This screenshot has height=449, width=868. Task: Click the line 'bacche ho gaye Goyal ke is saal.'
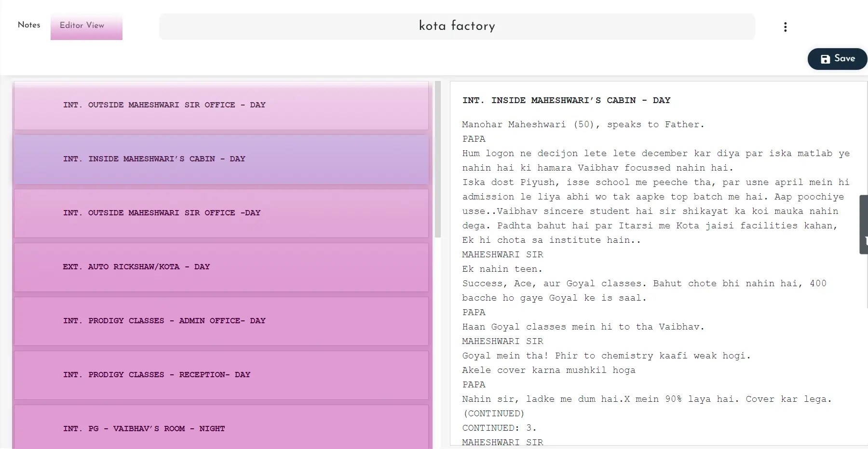[554, 298]
